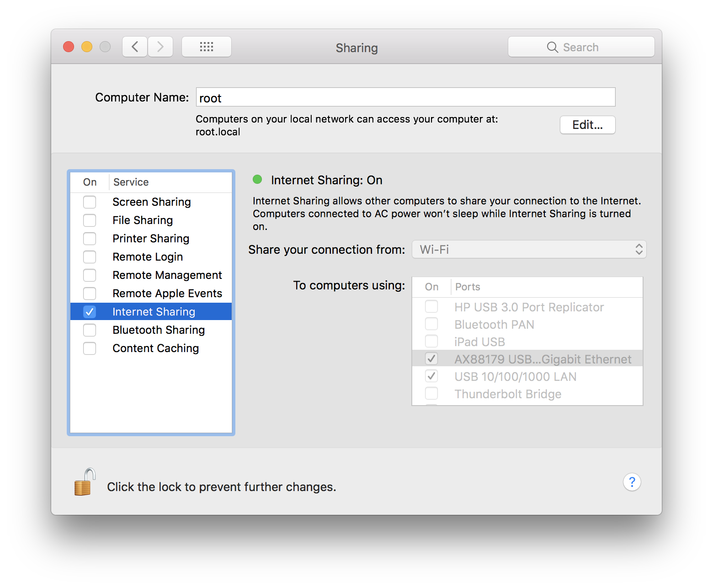Image resolution: width=713 pixels, height=588 pixels.
Task: Click the Edit... button for local hostname
Action: pyautogui.click(x=588, y=125)
